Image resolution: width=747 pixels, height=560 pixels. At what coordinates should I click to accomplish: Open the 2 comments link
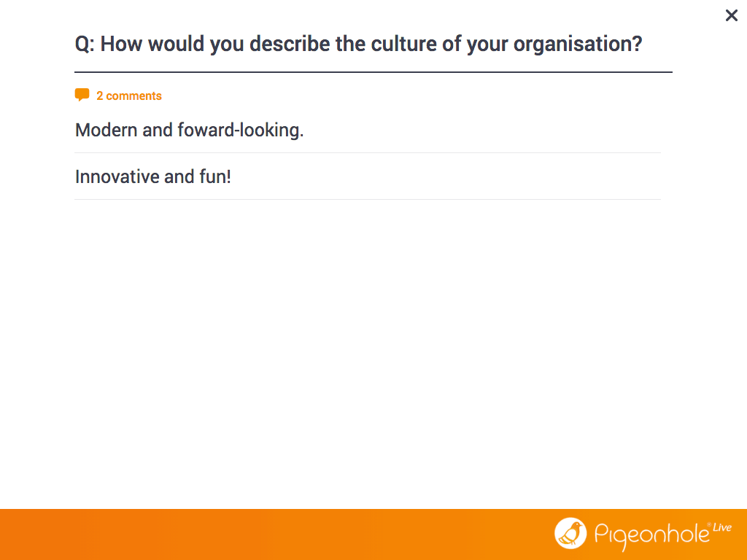(x=128, y=96)
